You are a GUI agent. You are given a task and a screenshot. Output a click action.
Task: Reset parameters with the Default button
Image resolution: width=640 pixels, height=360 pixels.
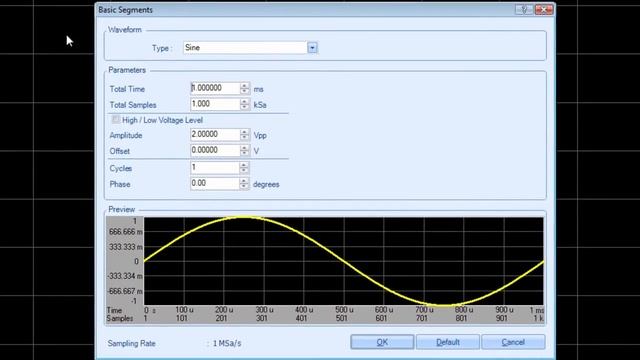click(448, 342)
